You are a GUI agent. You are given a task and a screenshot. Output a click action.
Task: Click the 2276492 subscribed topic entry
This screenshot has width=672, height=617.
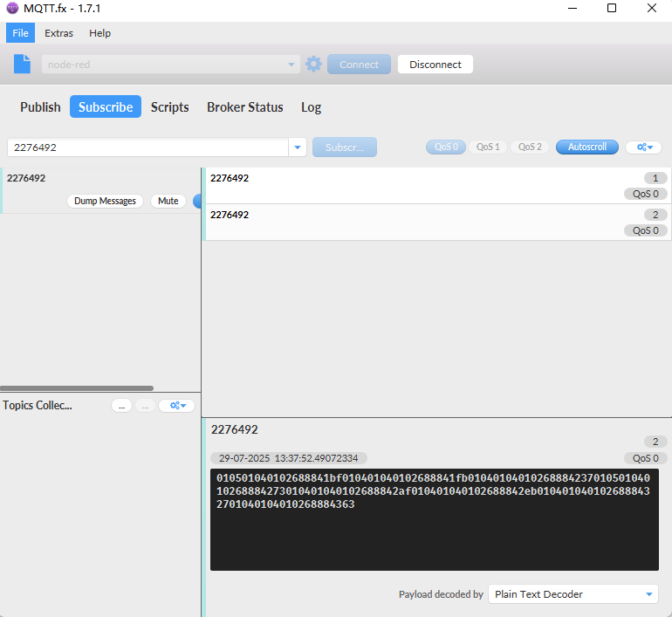pos(100,190)
